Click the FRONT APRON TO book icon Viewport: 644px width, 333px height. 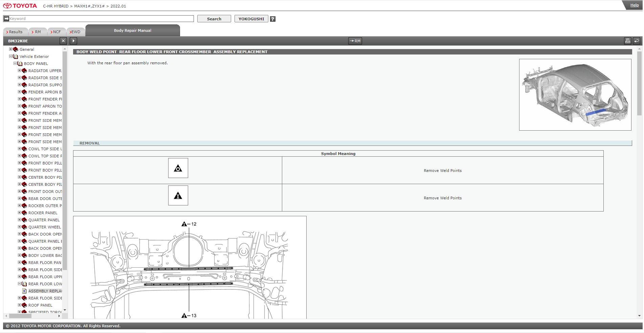coord(24,106)
